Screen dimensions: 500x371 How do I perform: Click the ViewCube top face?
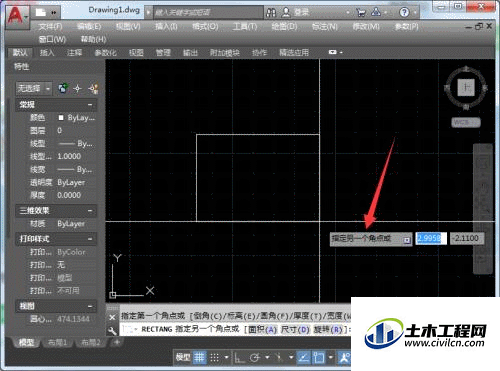coord(466,88)
